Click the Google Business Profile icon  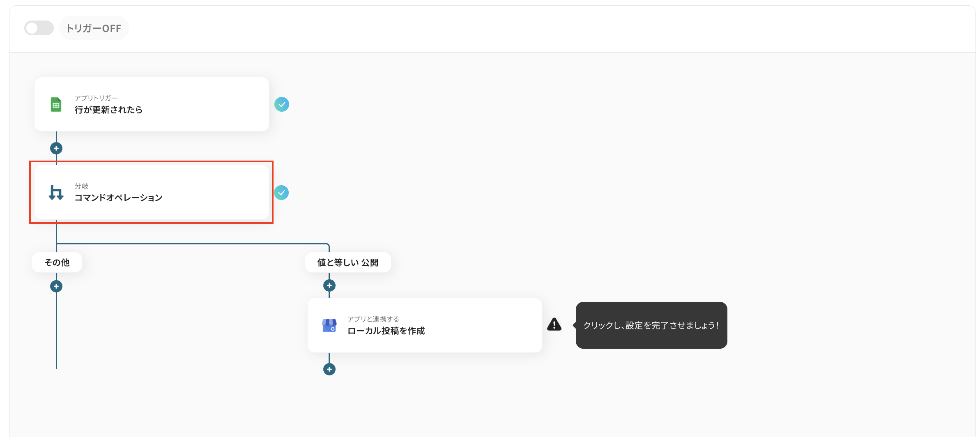(x=330, y=325)
